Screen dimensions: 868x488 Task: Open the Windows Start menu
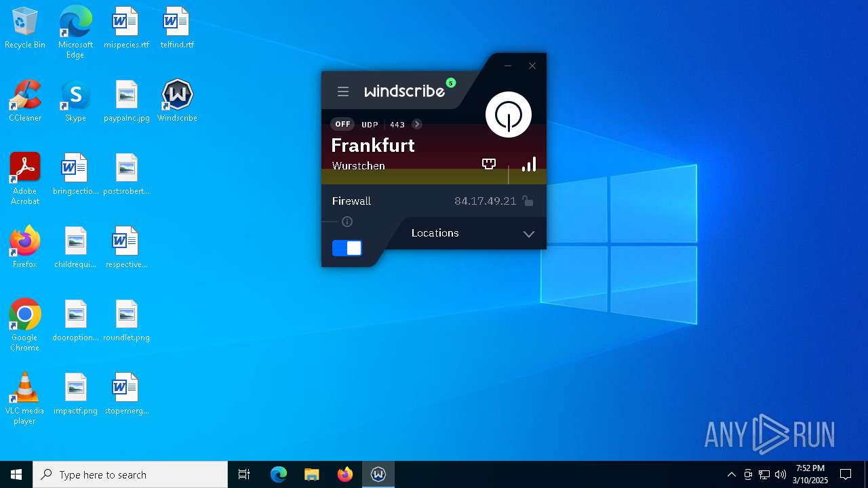(16, 474)
